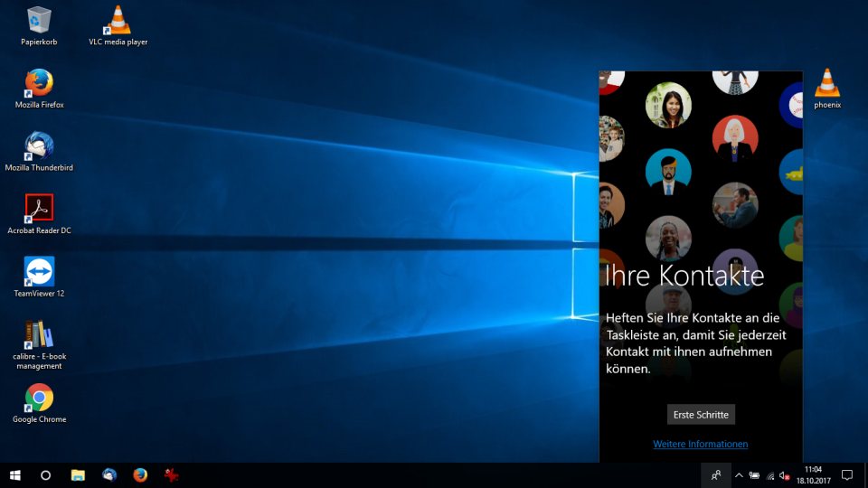
Task: Open the red taskbar application icon
Action: tap(171, 475)
